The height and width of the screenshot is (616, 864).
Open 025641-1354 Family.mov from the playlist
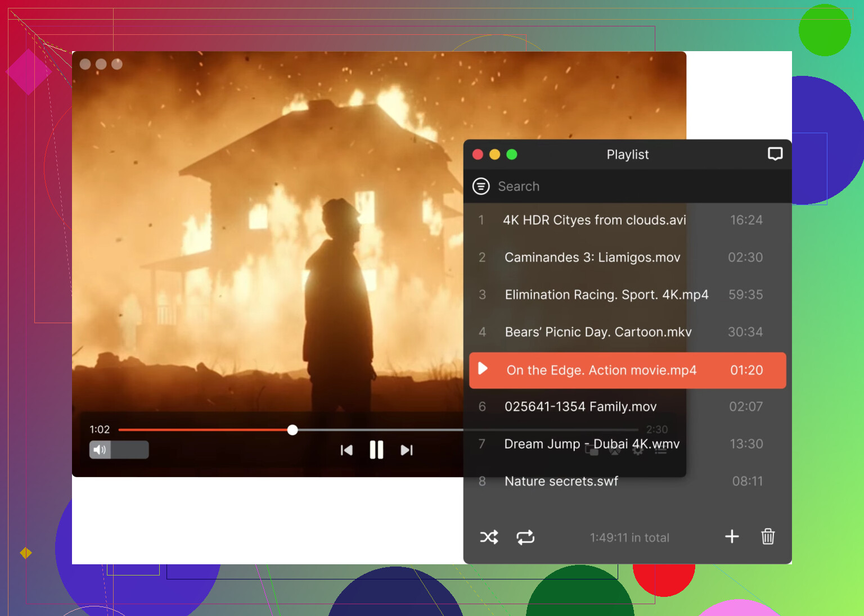click(x=580, y=406)
